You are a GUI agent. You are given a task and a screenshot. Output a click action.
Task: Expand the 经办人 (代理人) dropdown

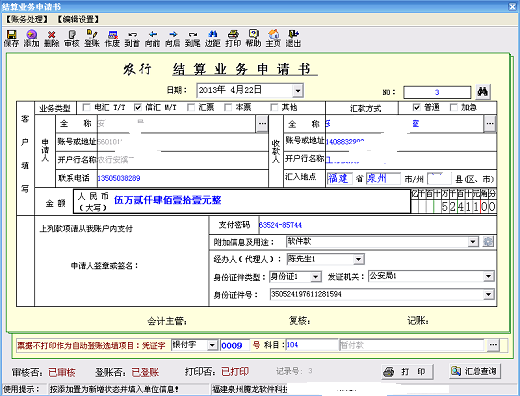pos(358,259)
